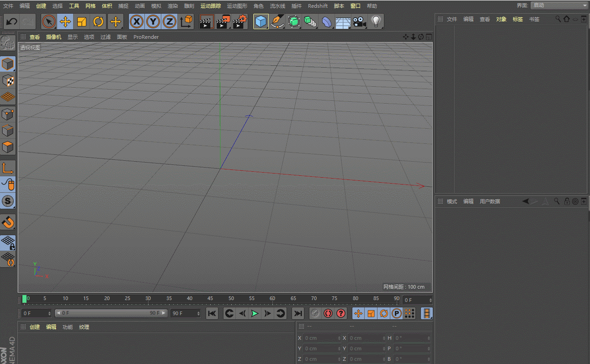Open the 摄像机 menu in viewport

tap(53, 37)
